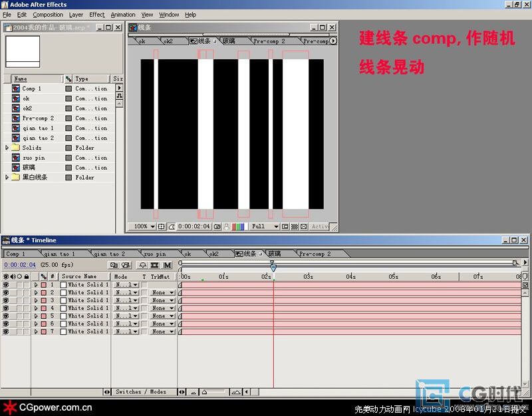The image size is (532, 416).
Task: Expand the Solids folder in Project
Action: click(x=7, y=148)
